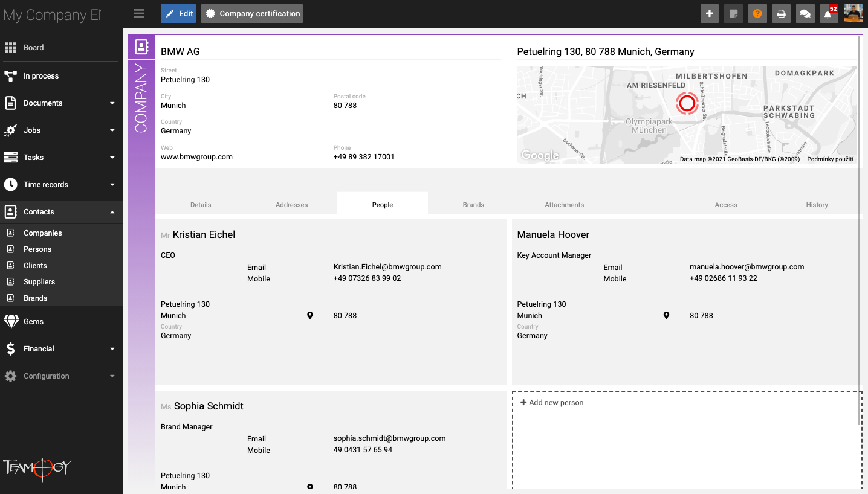Click phone number +49 89 382 17001
Screen dimensions: 868x494
(364, 156)
